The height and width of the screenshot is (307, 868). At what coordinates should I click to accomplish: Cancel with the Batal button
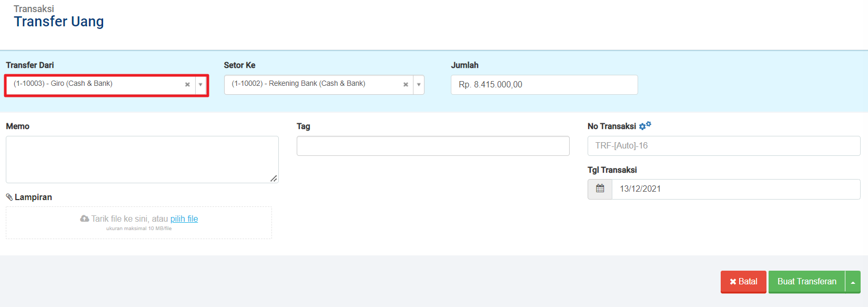[743, 282]
